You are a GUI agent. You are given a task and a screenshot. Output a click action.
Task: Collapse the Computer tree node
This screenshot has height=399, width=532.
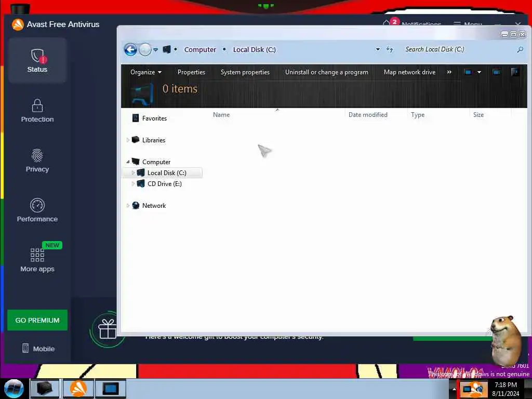[x=128, y=162]
